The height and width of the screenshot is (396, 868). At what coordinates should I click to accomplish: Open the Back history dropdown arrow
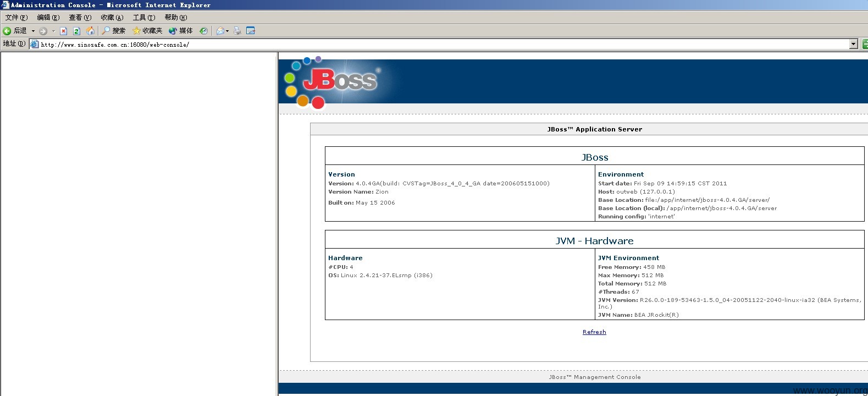(x=33, y=31)
